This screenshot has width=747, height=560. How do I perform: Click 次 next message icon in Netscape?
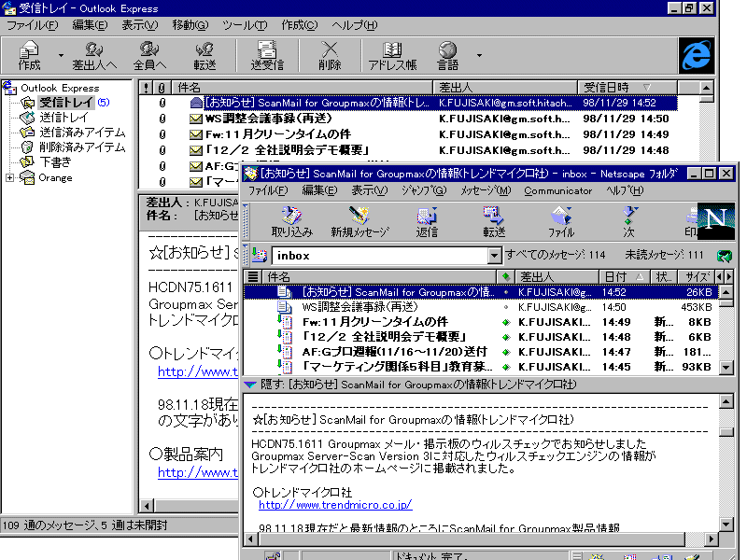[628, 222]
